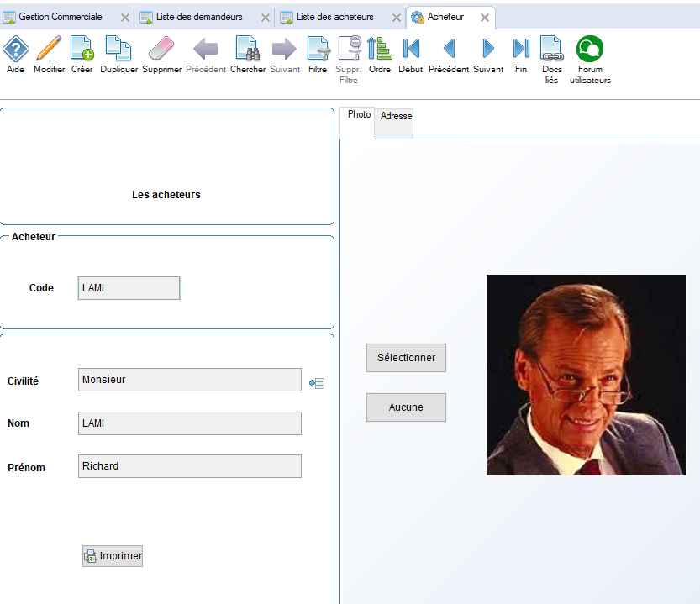Click the Suppr. Filtre icon
Screen dimensions: 700x604
click(350, 48)
